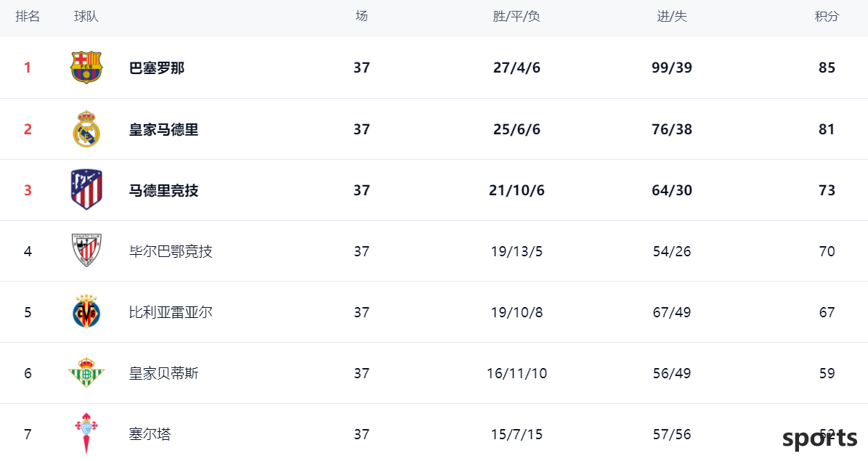Click the 进/失 column header
This screenshot has width=868, height=461.
click(671, 17)
